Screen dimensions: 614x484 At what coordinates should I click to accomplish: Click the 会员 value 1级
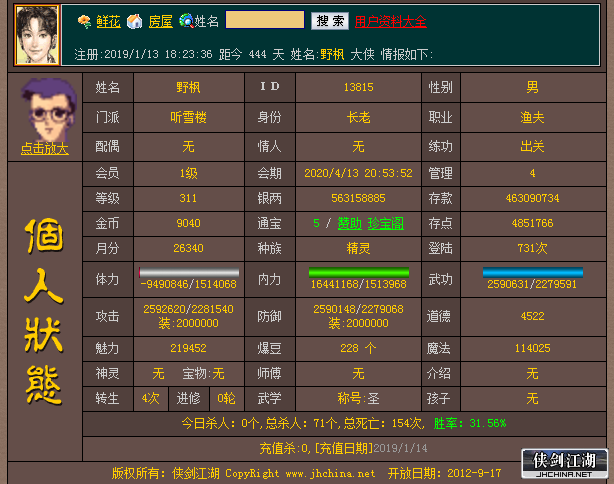tap(188, 173)
